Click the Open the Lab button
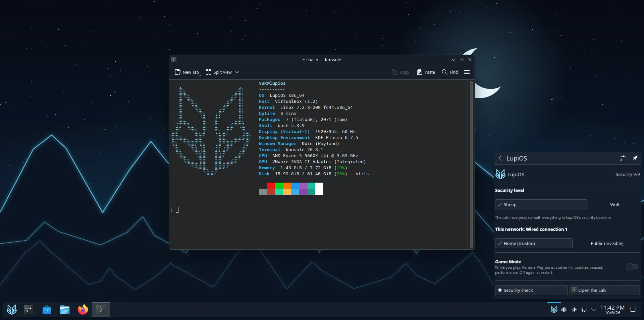 tap(605, 290)
